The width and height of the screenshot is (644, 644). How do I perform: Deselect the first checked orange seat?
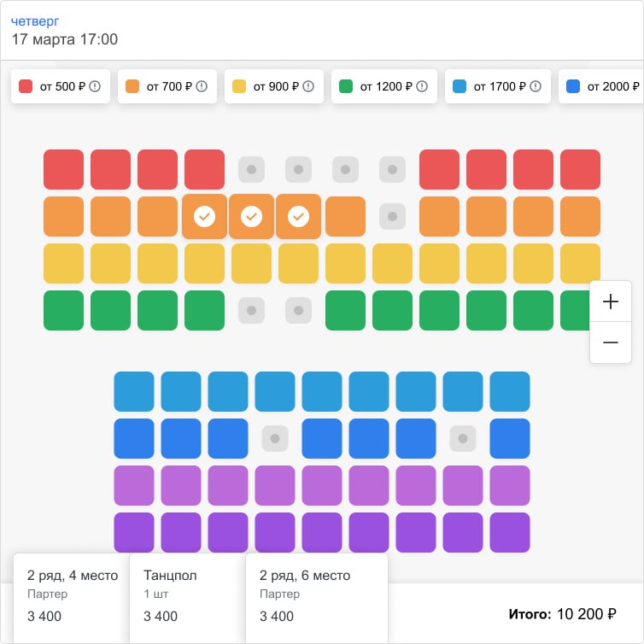pos(204,217)
